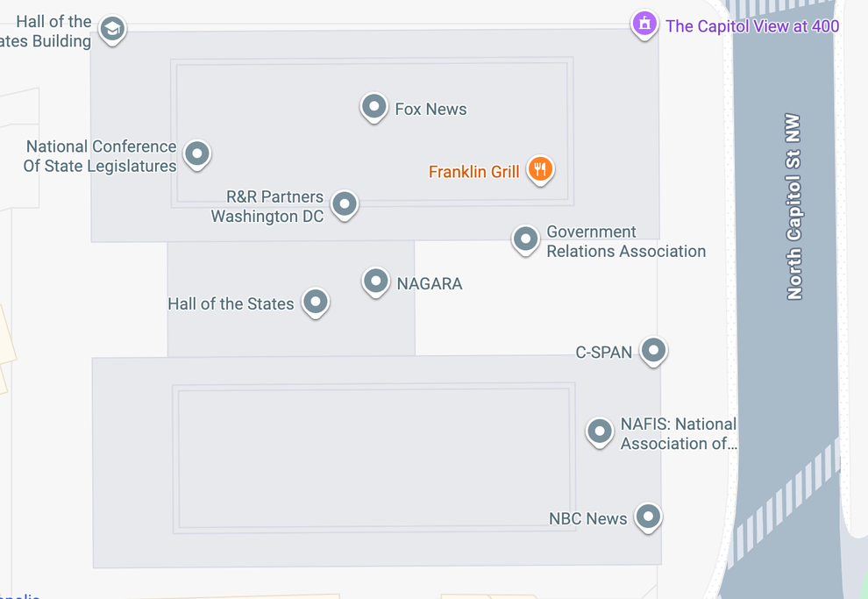Click the pin beside Hall of the States
The width and height of the screenshot is (868, 599).
[x=316, y=303]
